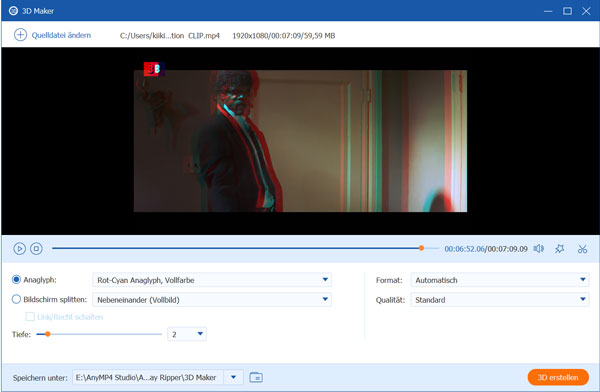Toggle the Link/Recht schalten checkbox
This screenshot has width=600, height=392.
30,317
